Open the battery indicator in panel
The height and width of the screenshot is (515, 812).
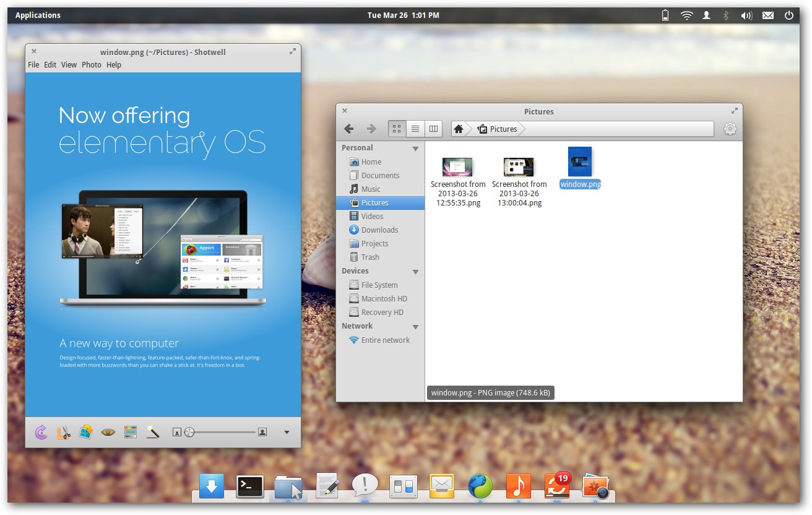pos(665,15)
